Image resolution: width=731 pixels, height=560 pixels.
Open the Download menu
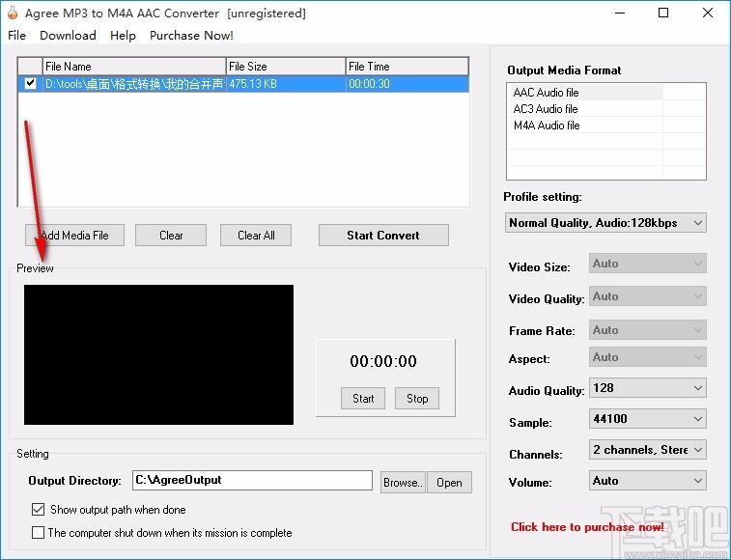[x=68, y=36]
